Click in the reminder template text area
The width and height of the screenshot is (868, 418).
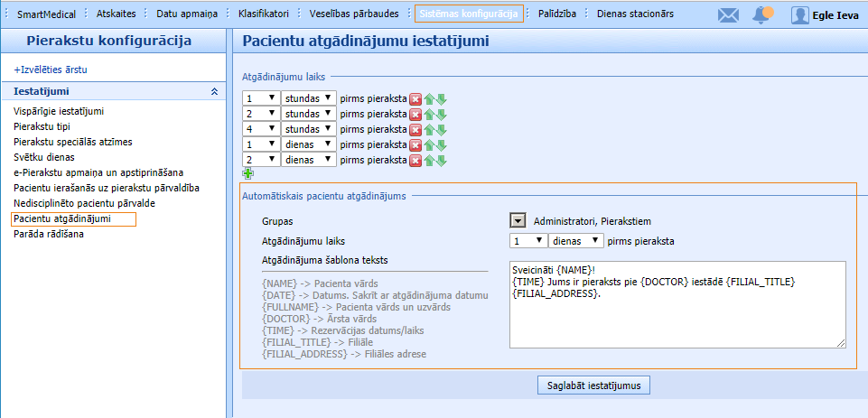coord(677,316)
